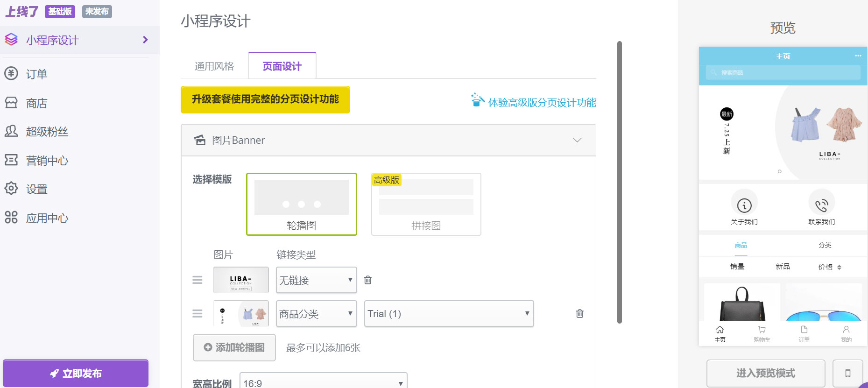Click the yellow 升级套餐 upgrade button

pos(265,99)
